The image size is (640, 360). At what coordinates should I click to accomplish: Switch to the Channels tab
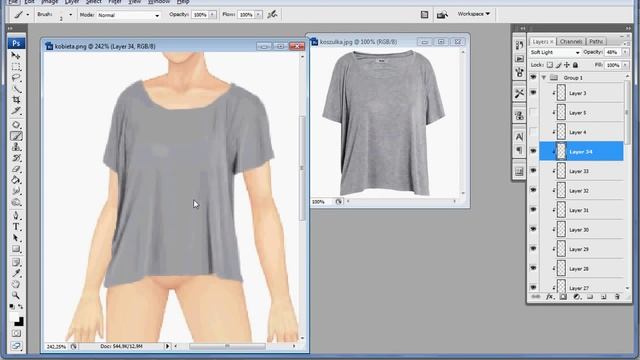(x=571, y=42)
